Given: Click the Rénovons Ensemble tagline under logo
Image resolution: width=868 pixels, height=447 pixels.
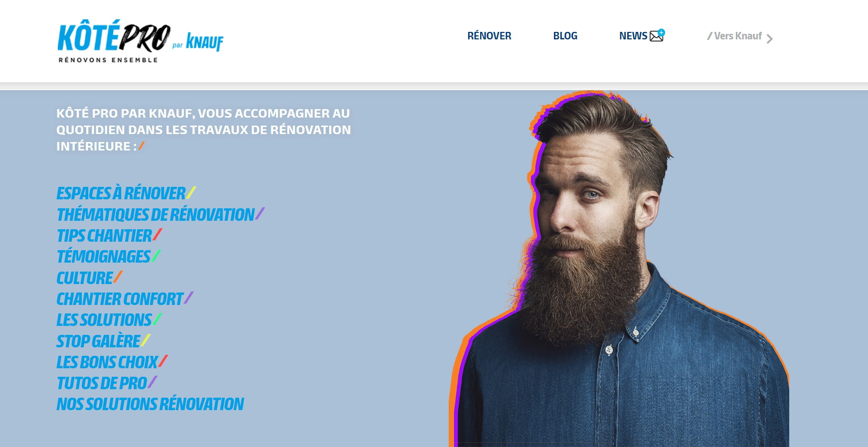Looking at the screenshot, I should tap(108, 60).
